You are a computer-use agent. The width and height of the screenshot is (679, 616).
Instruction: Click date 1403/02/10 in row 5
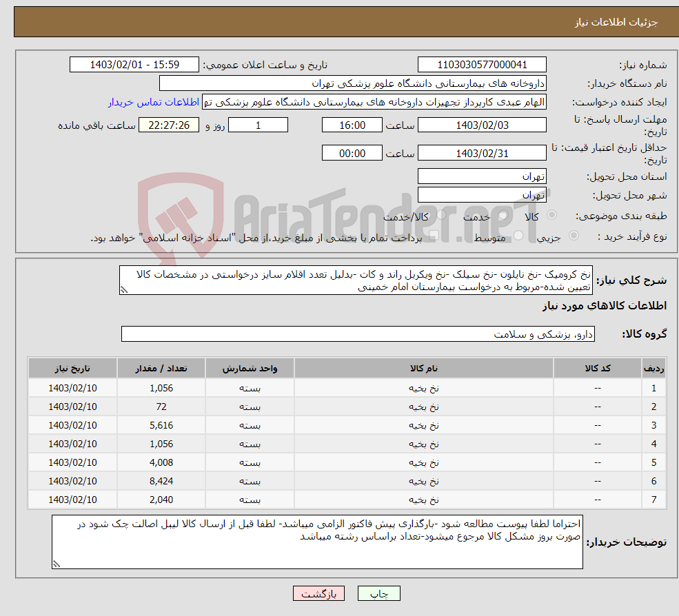point(73,463)
